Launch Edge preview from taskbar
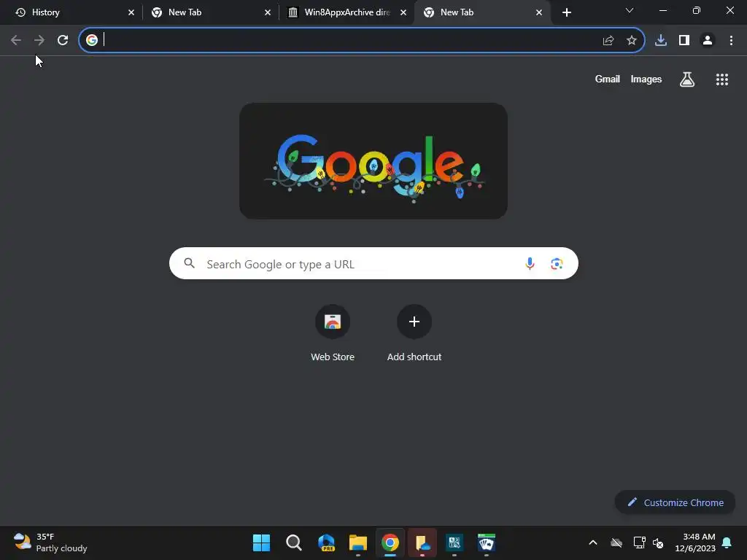This screenshot has width=747, height=560. (x=326, y=542)
